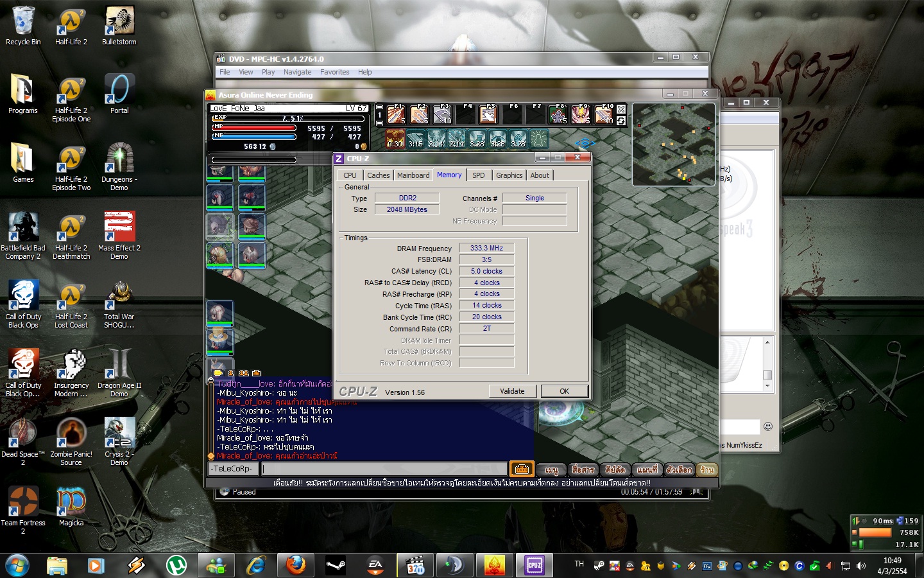This screenshot has width=924, height=578.
Task: Click OK to close CPU-Z
Action: point(565,391)
